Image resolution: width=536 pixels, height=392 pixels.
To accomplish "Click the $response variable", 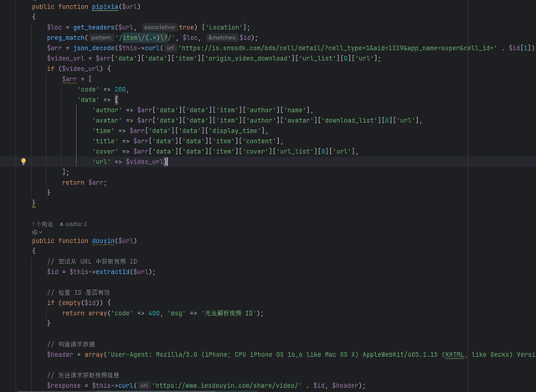I will pos(64,385).
